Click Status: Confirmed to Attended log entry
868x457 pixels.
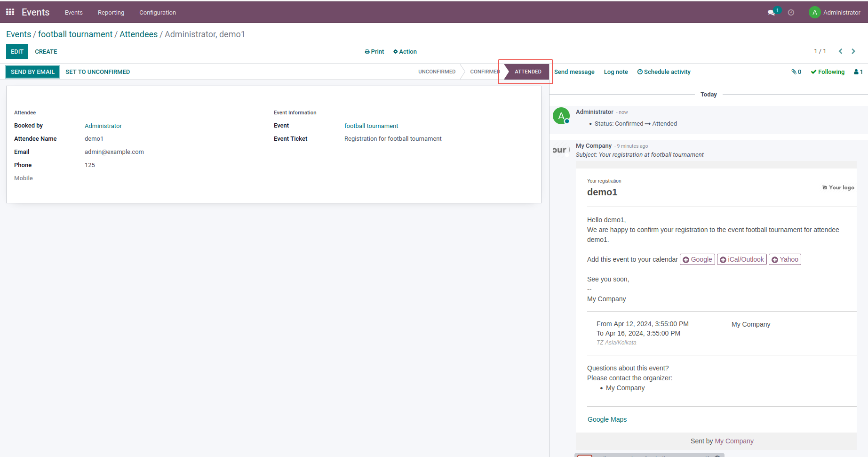[636, 124]
